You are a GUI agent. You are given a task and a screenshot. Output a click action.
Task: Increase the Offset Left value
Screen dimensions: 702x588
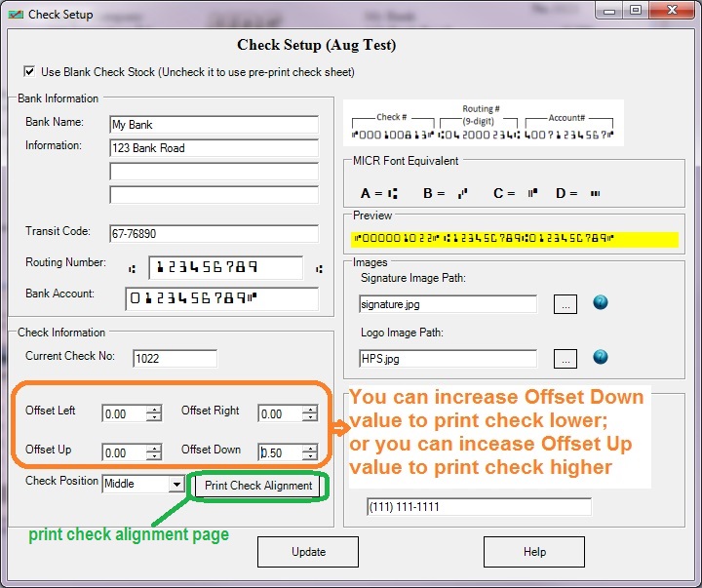(x=154, y=410)
